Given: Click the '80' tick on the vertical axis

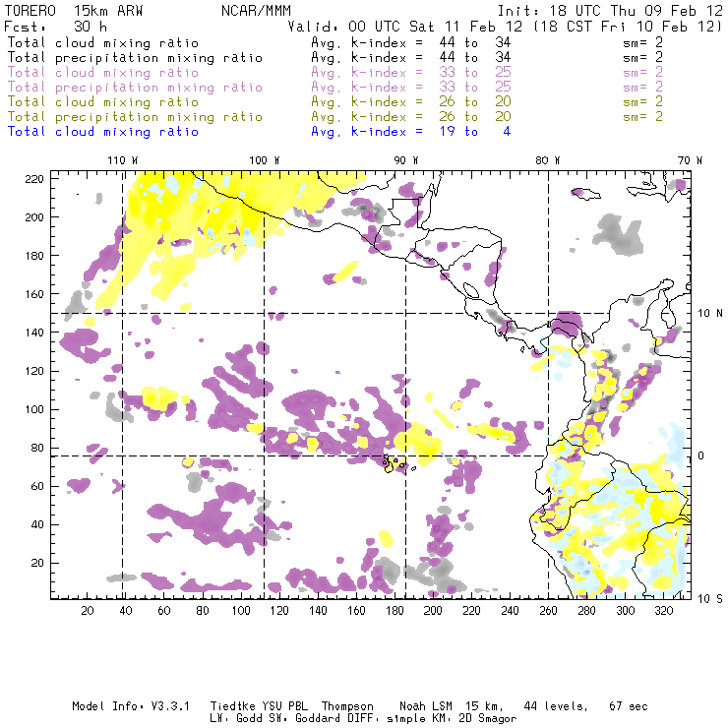Looking at the screenshot, I should click(x=37, y=448).
